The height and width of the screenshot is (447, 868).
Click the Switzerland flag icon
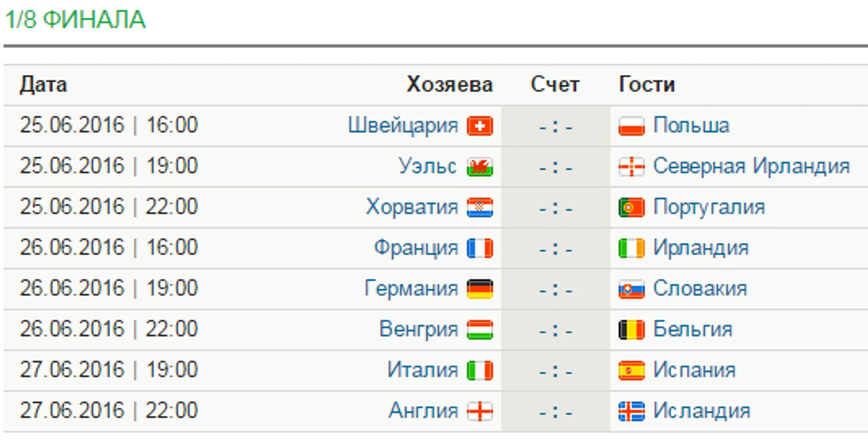tap(480, 126)
